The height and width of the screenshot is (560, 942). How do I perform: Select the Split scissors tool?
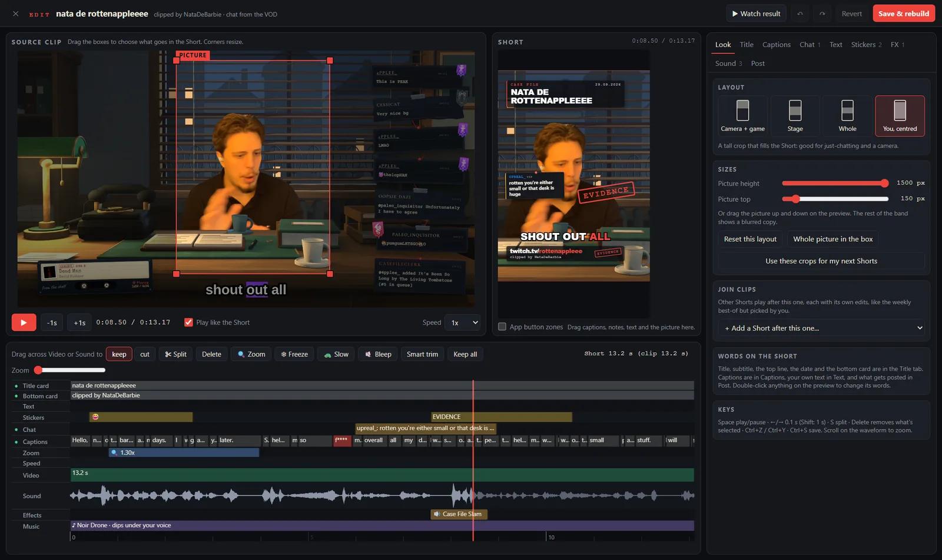[x=175, y=354]
